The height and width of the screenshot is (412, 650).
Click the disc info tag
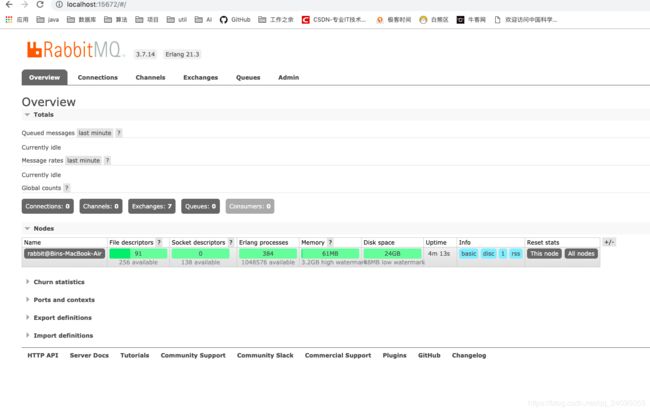[x=488, y=254]
